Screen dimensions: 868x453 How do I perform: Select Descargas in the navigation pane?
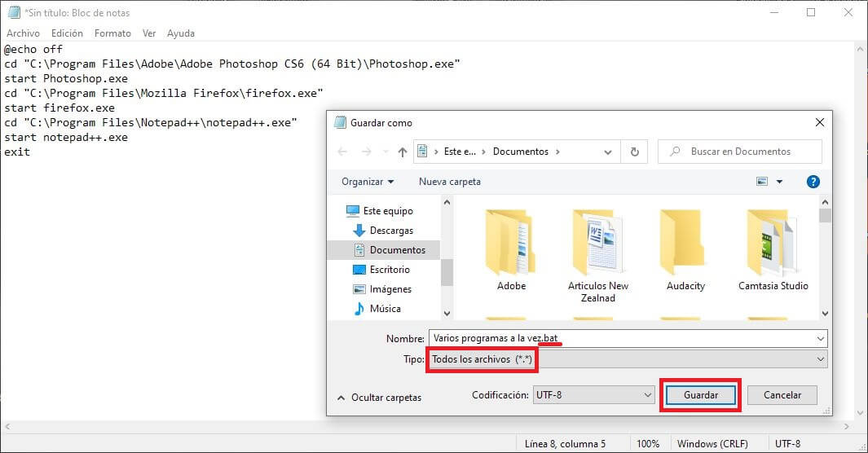[384, 230]
